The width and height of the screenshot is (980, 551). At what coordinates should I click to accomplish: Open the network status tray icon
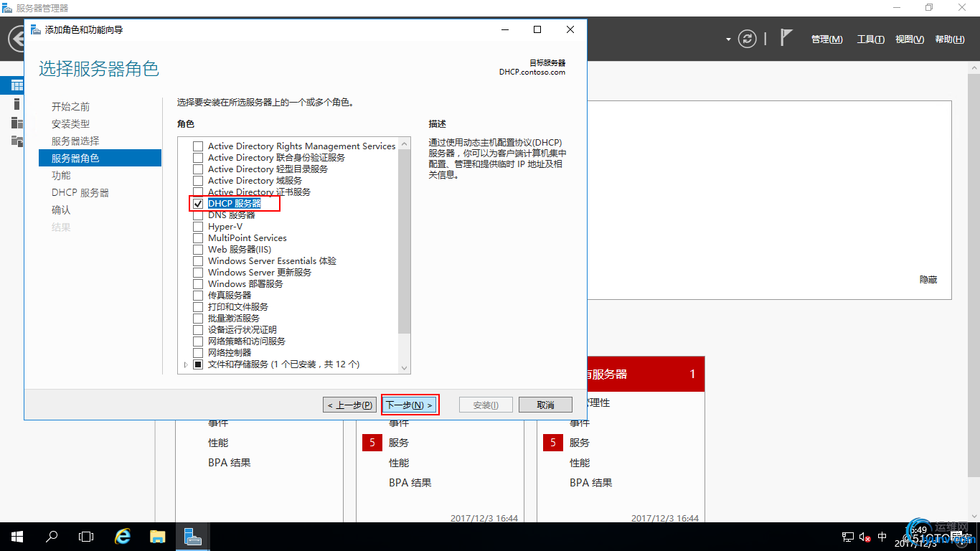click(x=847, y=537)
